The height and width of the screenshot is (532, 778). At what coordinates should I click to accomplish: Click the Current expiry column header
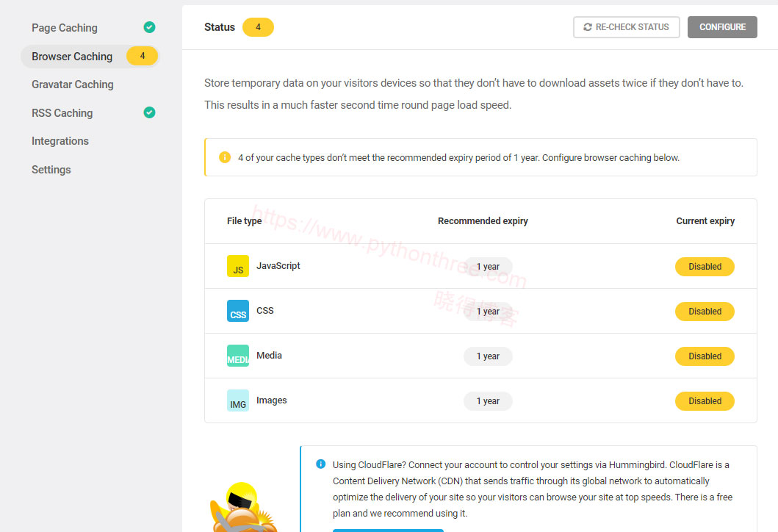tap(705, 221)
